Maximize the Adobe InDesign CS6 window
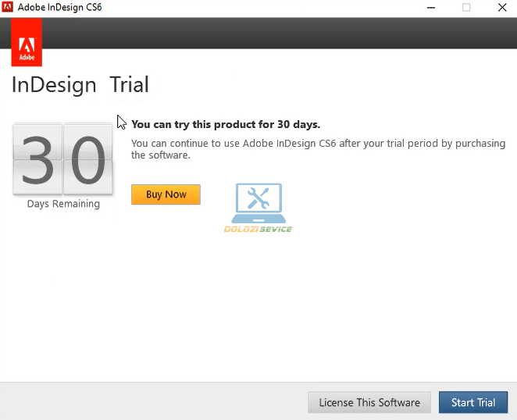The height and width of the screenshot is (420, 517). click(466, 7)
